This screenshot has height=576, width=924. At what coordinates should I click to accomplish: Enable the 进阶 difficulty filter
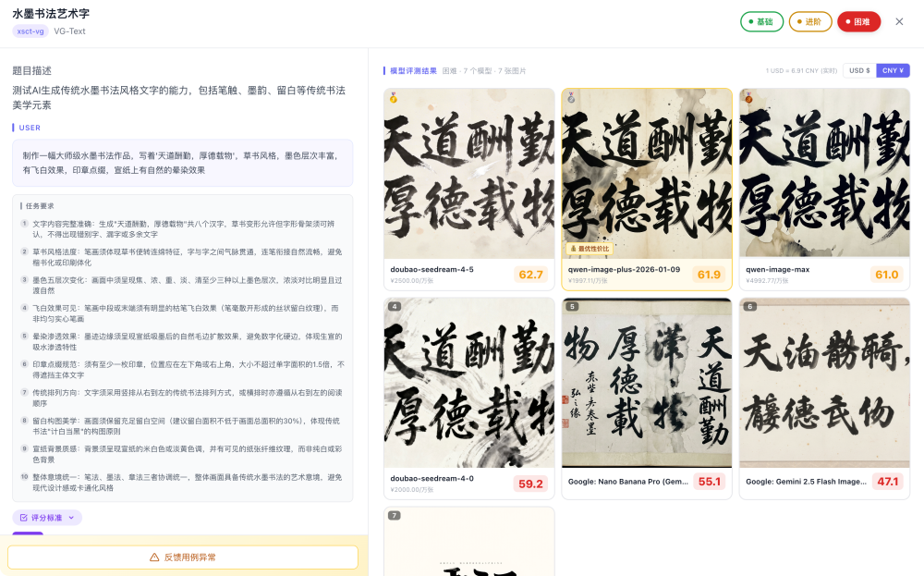coord(811,20)
